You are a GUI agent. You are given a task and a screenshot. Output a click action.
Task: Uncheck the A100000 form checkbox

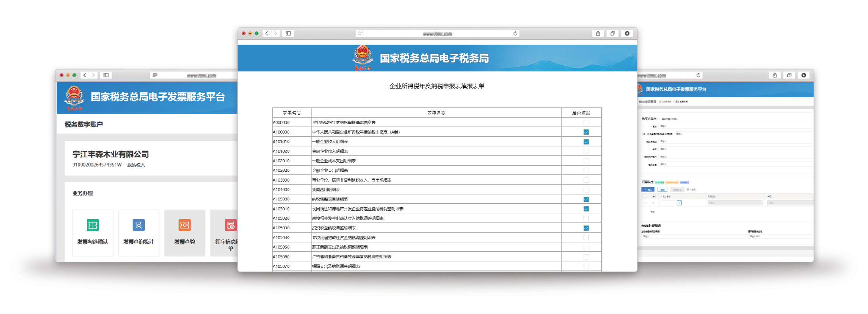point(586,132)
